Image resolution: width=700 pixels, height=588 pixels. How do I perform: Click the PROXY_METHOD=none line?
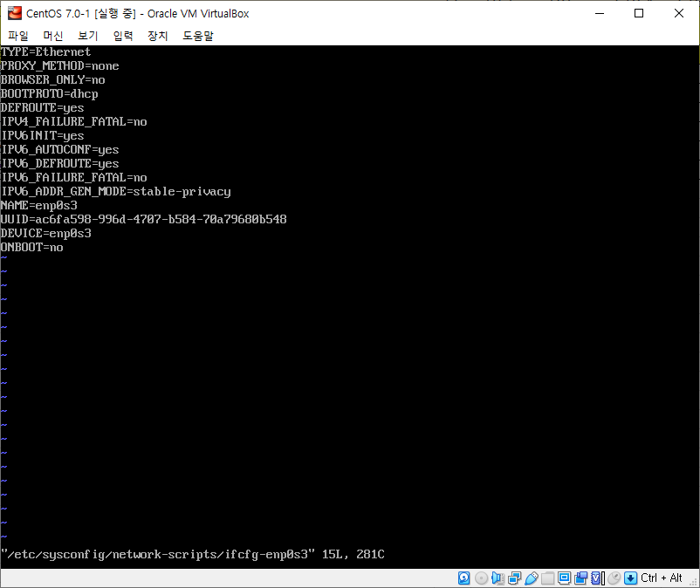coord(60,65)
